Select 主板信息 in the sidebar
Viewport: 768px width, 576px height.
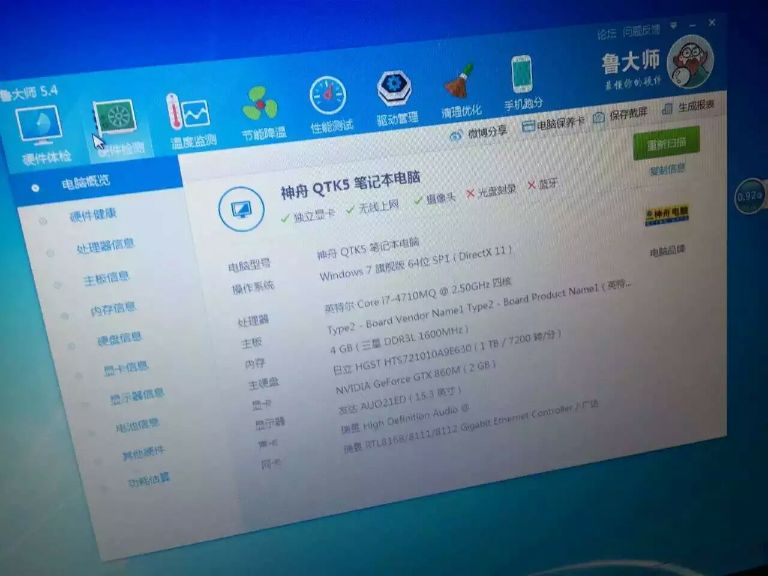(x=106, y=278)
